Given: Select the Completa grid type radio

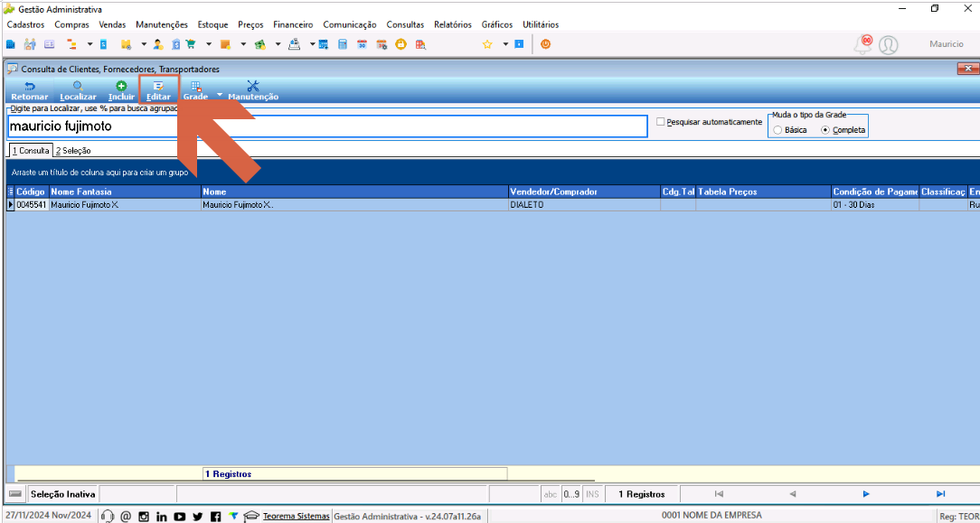Looking at the screenshot, I should 825,130.
